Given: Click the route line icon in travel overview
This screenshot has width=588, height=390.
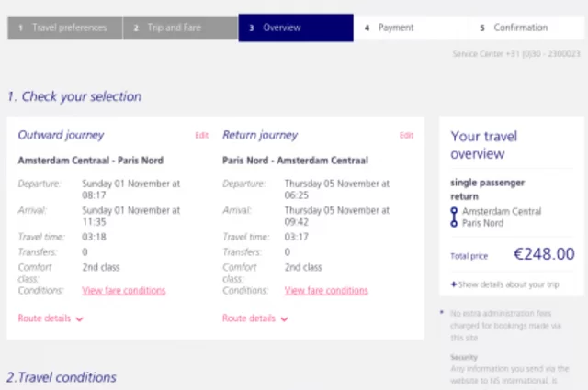Looking at the screenshot, I should tap(454, 217).
